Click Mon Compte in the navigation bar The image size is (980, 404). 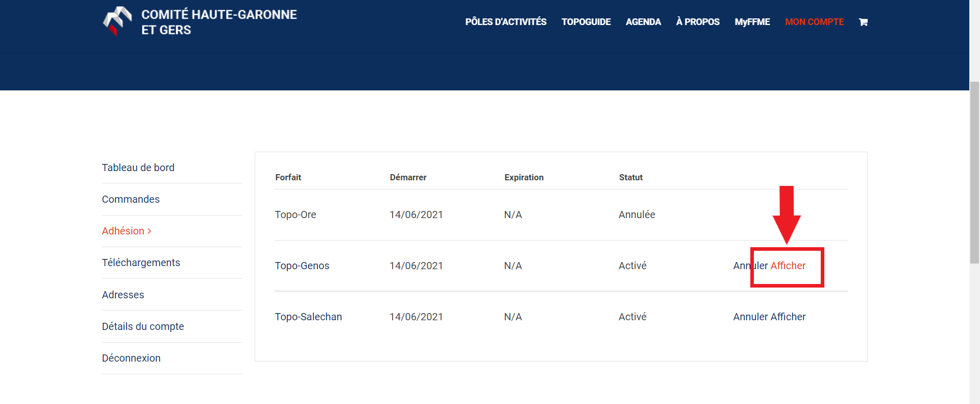[x=814, y=22]
